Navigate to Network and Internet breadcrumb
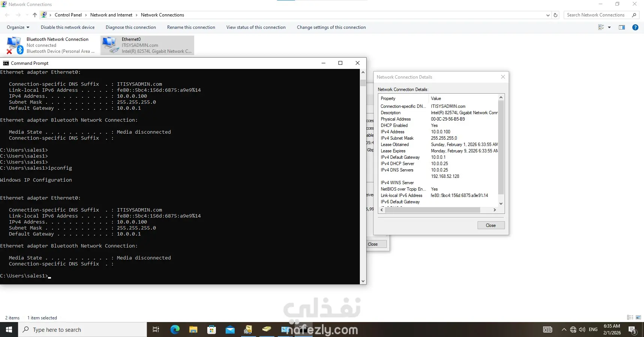 tap(111, 15)
